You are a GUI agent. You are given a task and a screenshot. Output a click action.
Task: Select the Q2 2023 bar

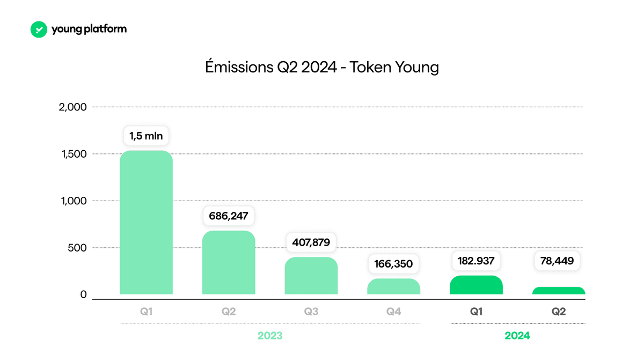(229, 263)
